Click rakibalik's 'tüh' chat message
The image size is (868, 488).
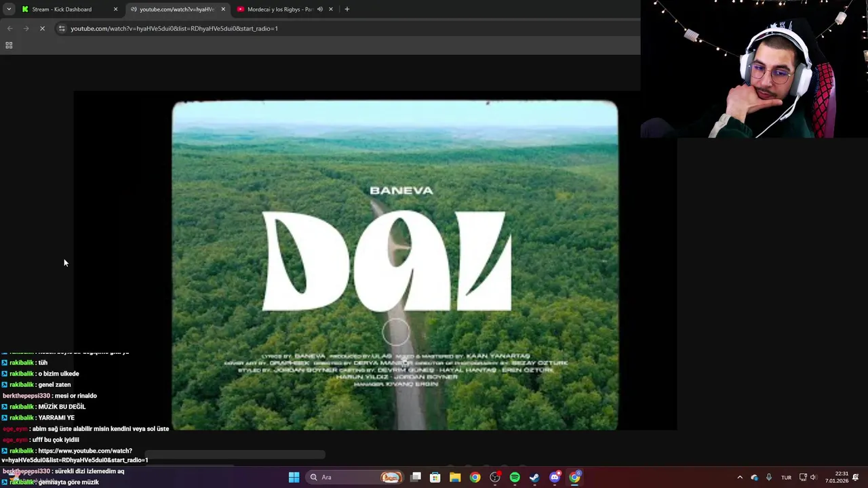pyautogui.click(x=43, y=363)
